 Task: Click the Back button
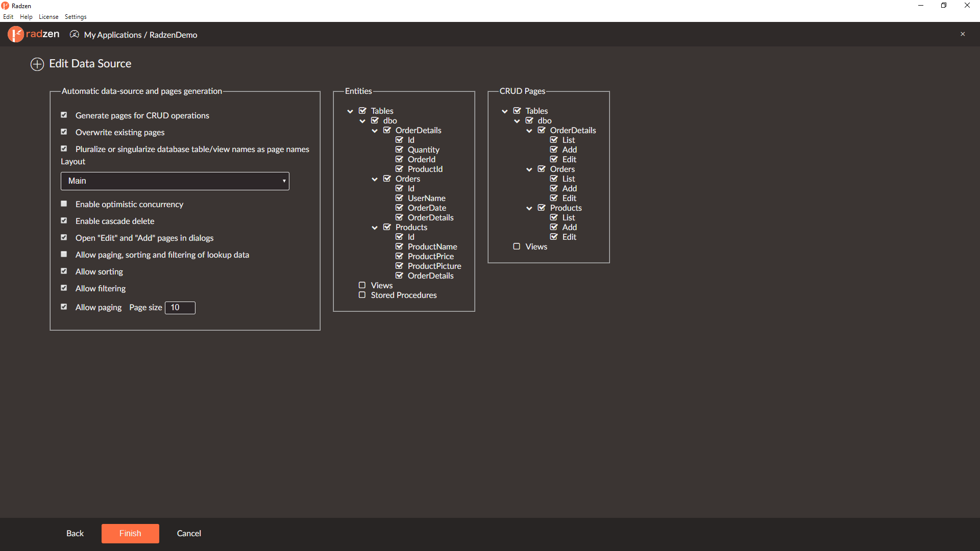click(75, 533)
